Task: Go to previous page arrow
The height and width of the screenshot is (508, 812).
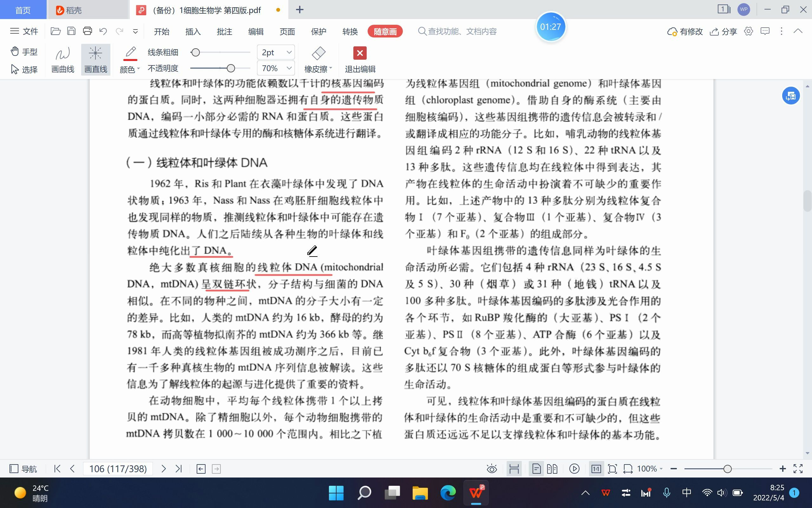Action: (72, 469)
